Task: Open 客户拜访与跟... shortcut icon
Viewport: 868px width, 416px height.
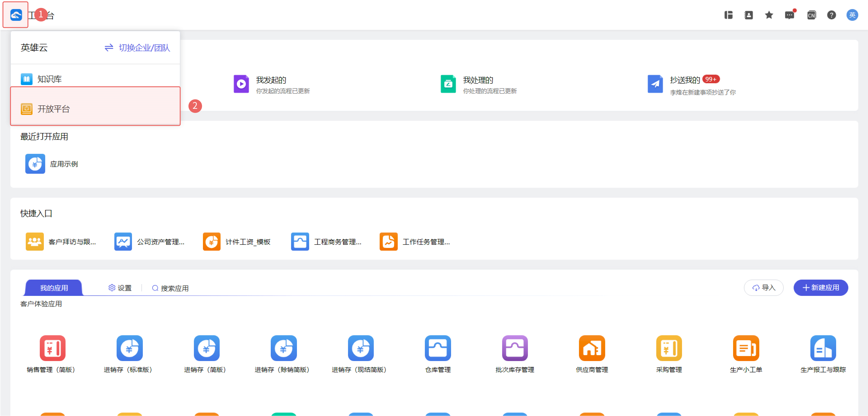Action: point(34,242)
